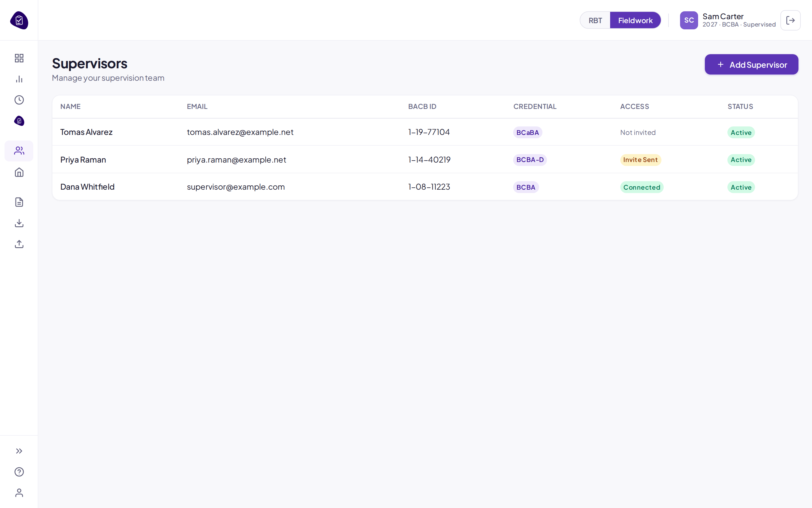Screen dimensions: 812x508
Task: Click BACB ID 1-19-77104
Action: (x=429, y=132)
